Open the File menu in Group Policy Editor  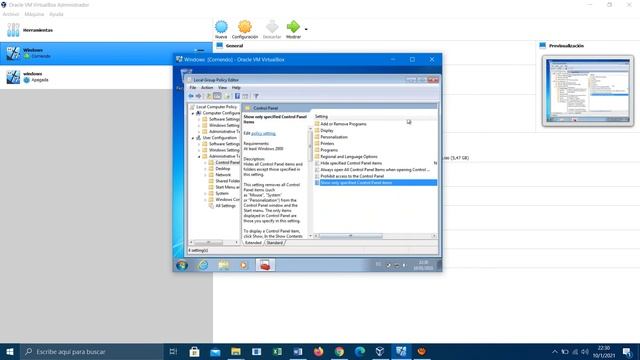[193, 88]
